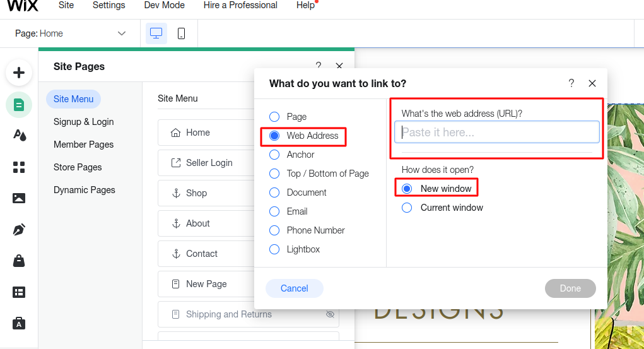This screenshot has height=349, width=644.
Task: Open the Media image icon
Action: [x=19, y=198]
